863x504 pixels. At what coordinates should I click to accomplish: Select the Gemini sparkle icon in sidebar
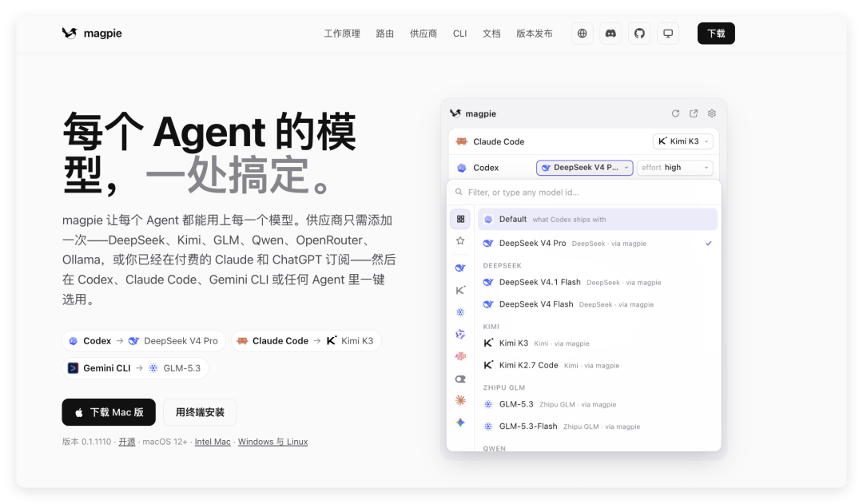(460, 423)
